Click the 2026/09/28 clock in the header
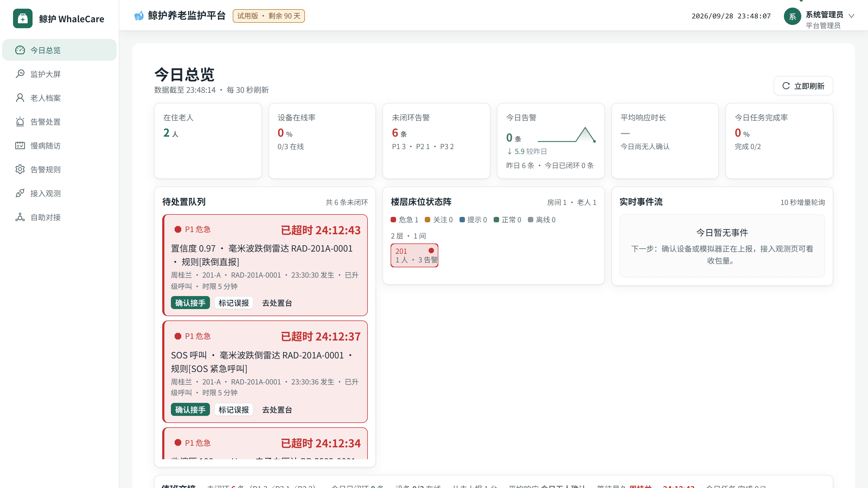Viewport: 868px width, 488px height. (731, 16)
